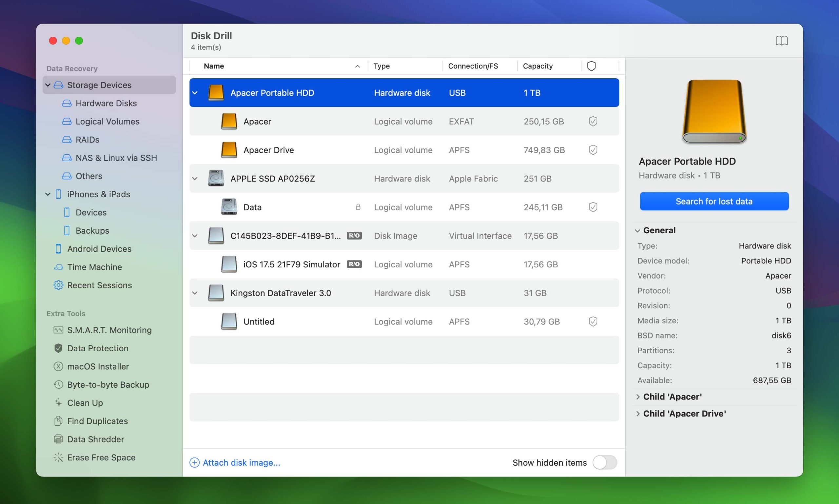The height and width of the screenshot is (504, 839).
Task: Click the Apacer Portable HDD orange drive icon
Action: click(216, 93)
